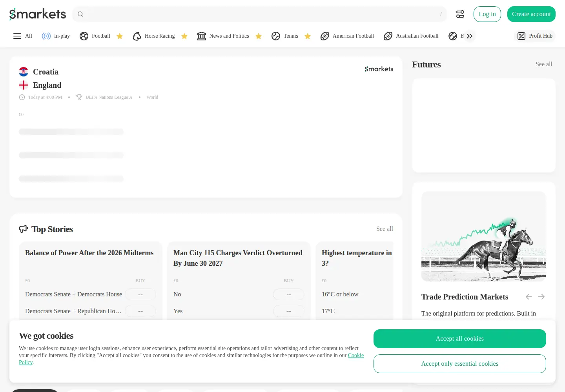This screenshot has height=392, width=565.
Task: Buy Democrats Senate + Democrats House
Action: click(x=140, y=294)
